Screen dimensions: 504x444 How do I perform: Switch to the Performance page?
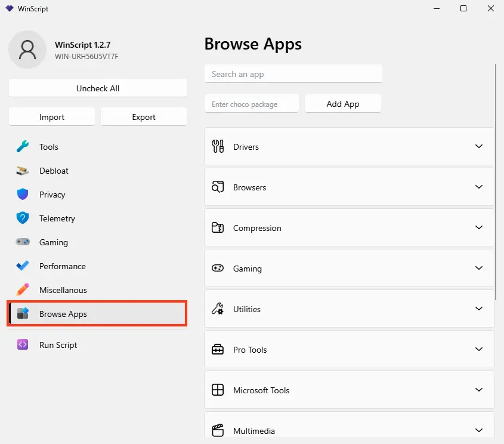[97, 266]
